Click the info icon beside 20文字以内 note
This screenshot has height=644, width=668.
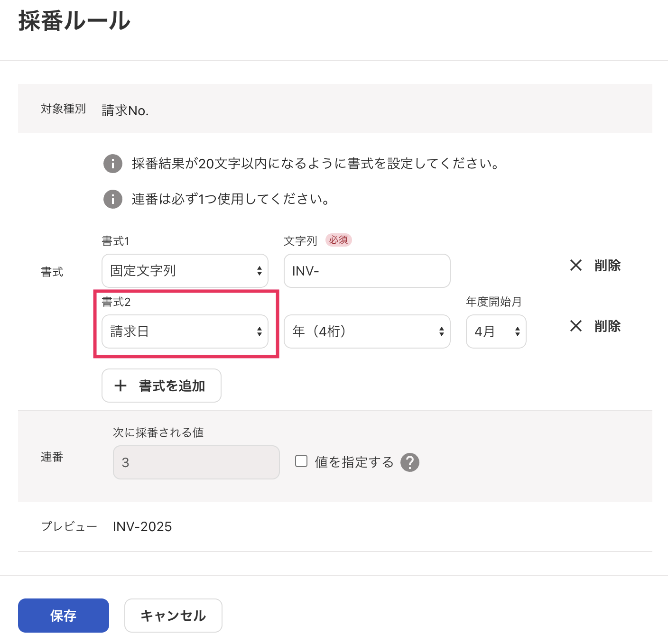tap(113, 164)
